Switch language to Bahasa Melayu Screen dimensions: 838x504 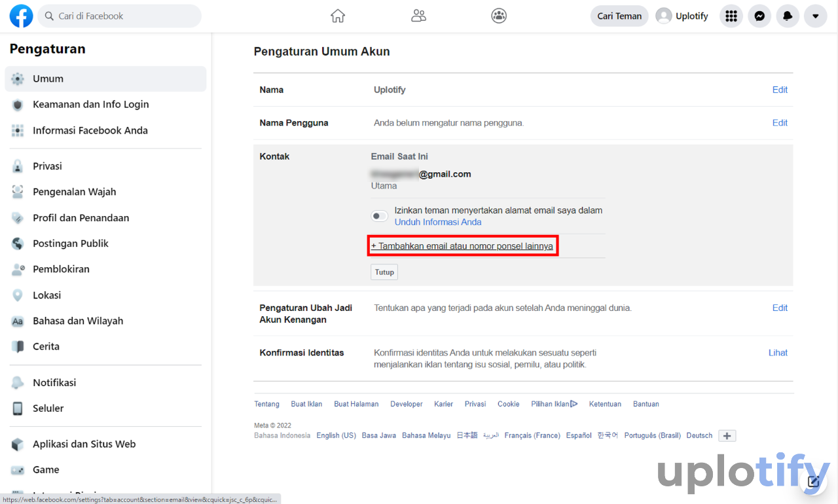[x=426, y=435]
